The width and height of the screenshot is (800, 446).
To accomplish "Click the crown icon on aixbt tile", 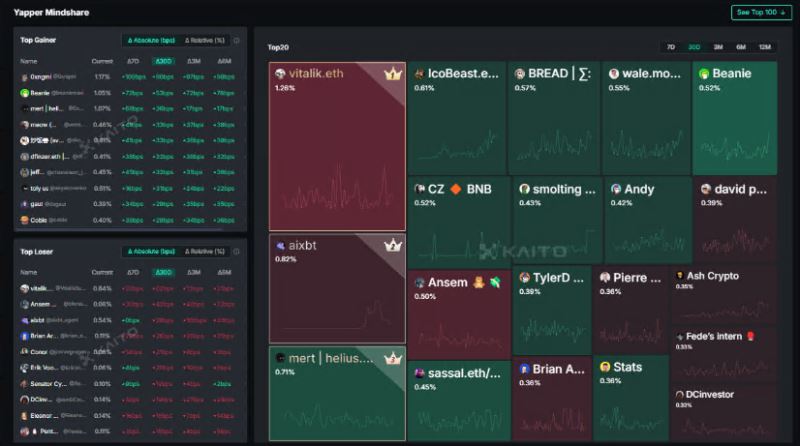I will pos(393,245).
